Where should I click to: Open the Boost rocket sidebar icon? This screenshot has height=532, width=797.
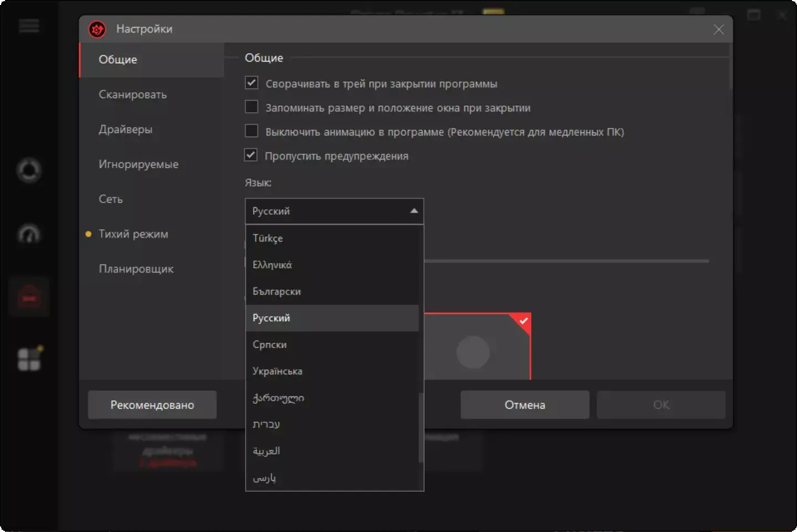[x=29, y=171]
